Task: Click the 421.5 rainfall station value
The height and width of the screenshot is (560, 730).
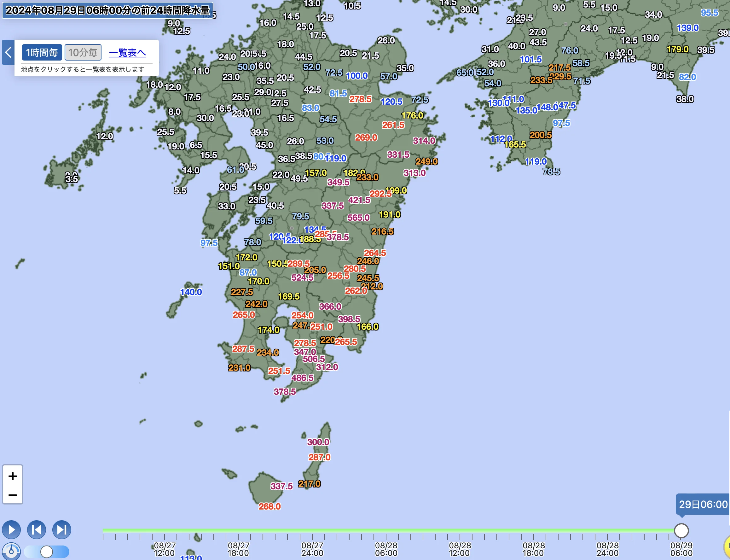Action: pyautogui.click(x=359, y=200)
